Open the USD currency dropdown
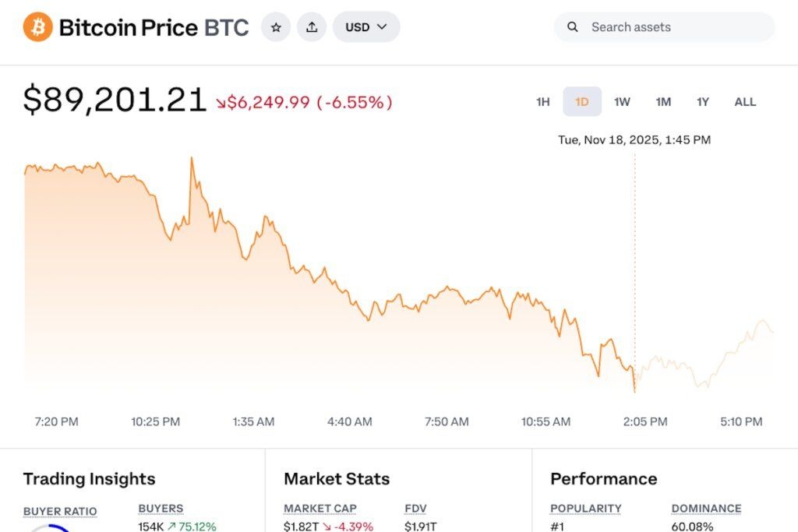 click(366, 27)
